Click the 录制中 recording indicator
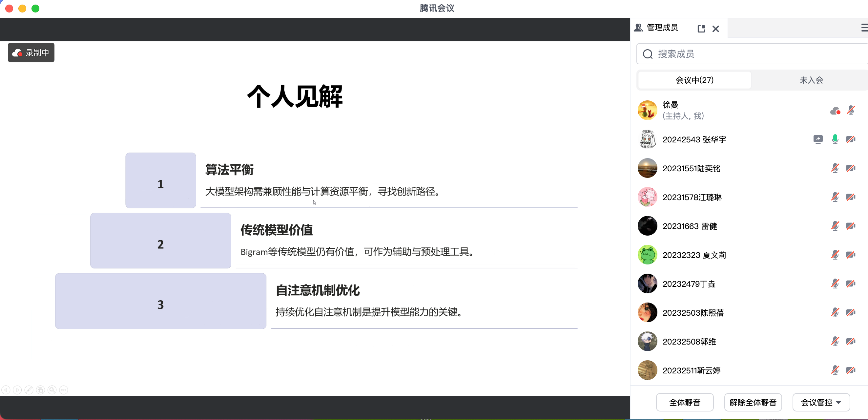Screen dimensions: 868x420 [x=31, y=52]
